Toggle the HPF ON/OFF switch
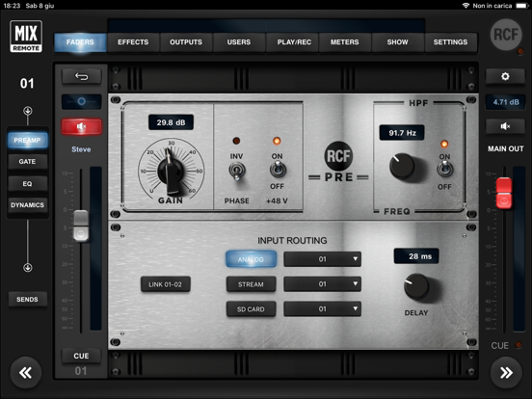The image size is (532, 399). click(445, 169)
